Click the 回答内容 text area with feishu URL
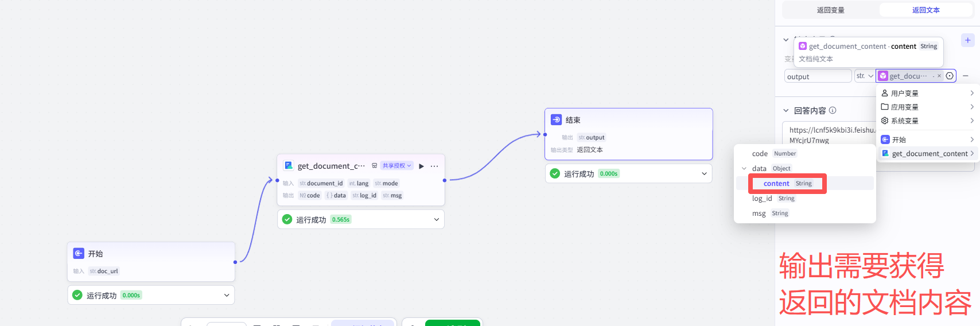The width and height of the screenshot is (980, 326). point(829,135)
